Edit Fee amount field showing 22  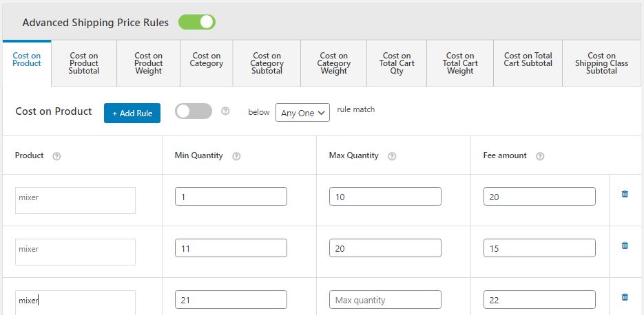[x=540, y=300]
